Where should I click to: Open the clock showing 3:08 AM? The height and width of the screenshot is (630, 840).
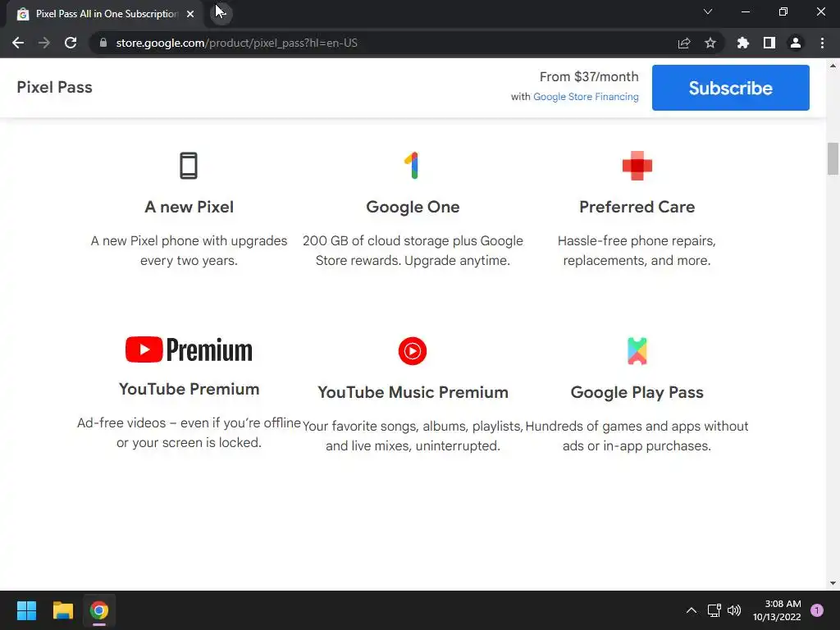777,610
